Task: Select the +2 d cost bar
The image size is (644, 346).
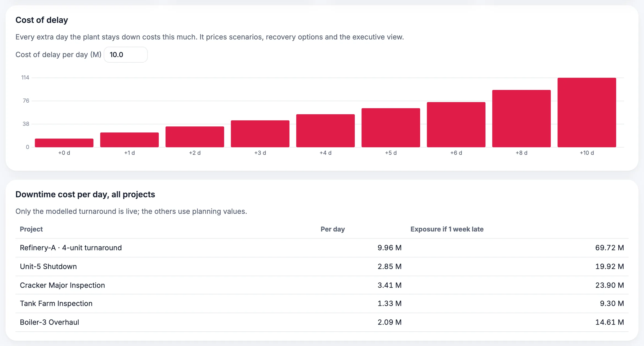Action: (195, 137)
